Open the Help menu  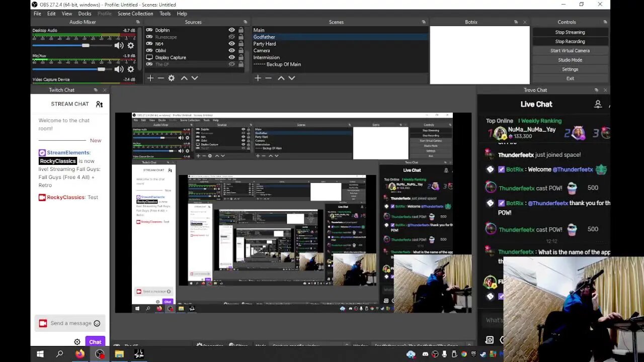(182, 14)
